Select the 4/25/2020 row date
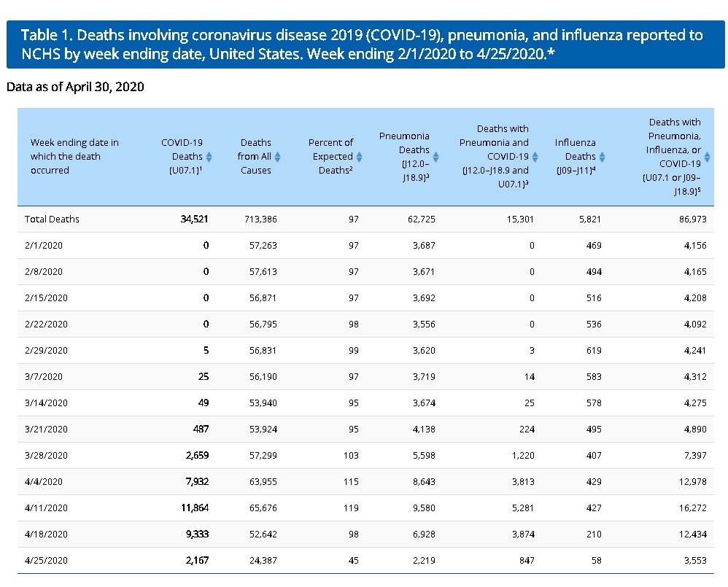The width and height of the screenshot is (728, 587). point(46,561)
